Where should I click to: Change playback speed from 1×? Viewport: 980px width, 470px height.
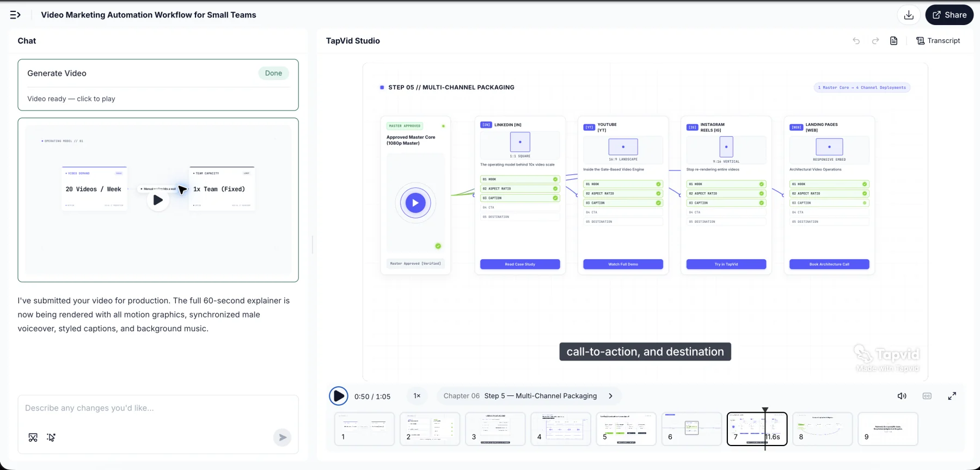pos(417,396)
